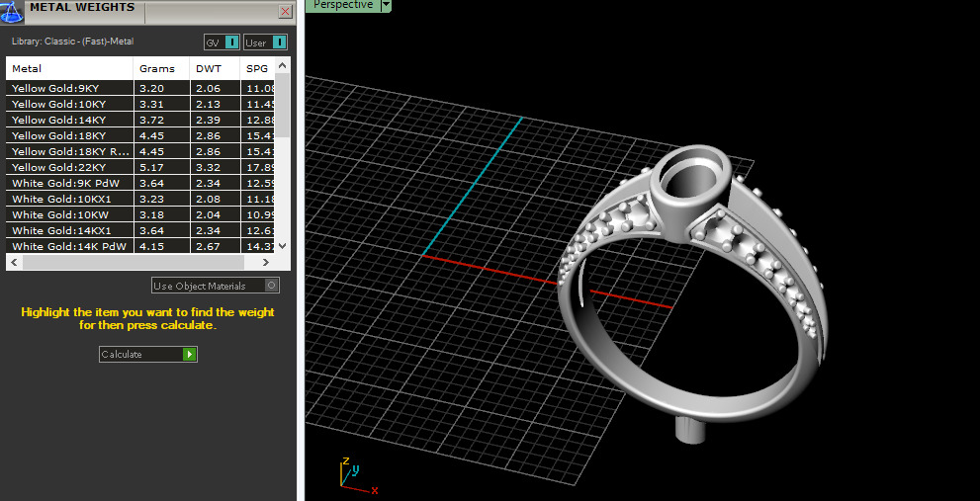Click the 2.13 DWT value
Screen dimensions: 980x501
tap(208, 104)
